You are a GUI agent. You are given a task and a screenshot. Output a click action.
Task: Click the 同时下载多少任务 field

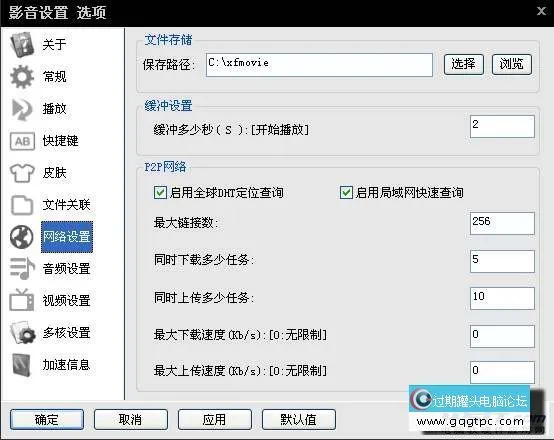coord(502,262)
